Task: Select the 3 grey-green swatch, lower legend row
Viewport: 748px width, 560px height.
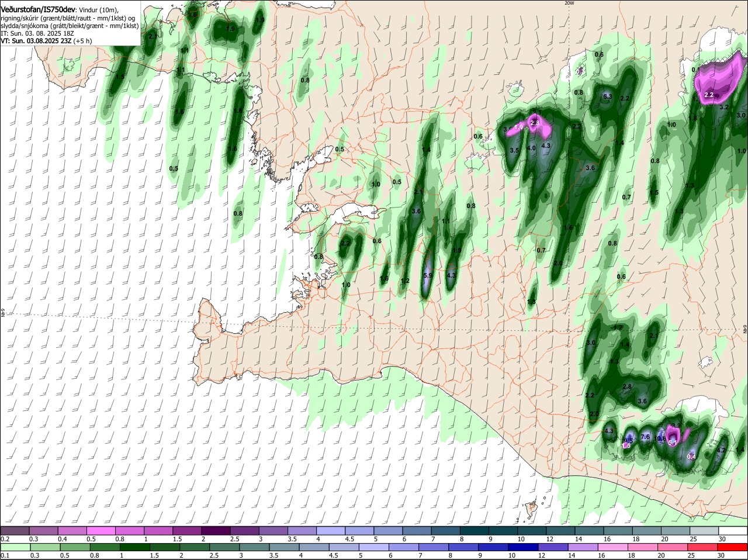Action: [x=254, y=547]
